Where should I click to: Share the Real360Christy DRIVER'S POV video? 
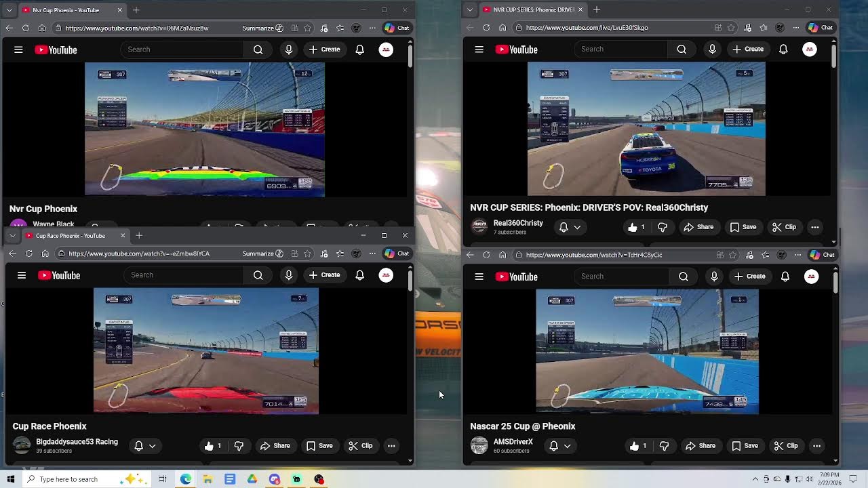699,227
